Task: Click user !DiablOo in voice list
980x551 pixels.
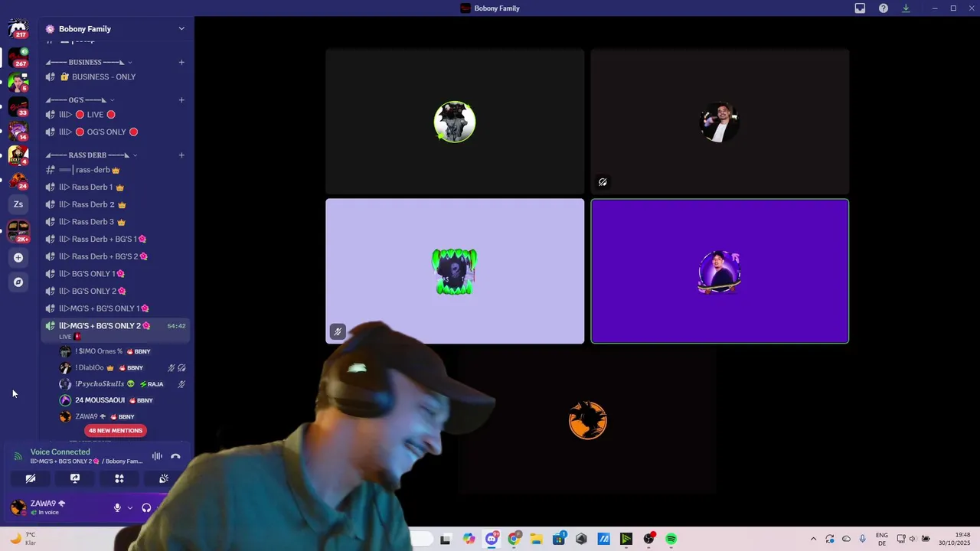Action: pos(122,368)
